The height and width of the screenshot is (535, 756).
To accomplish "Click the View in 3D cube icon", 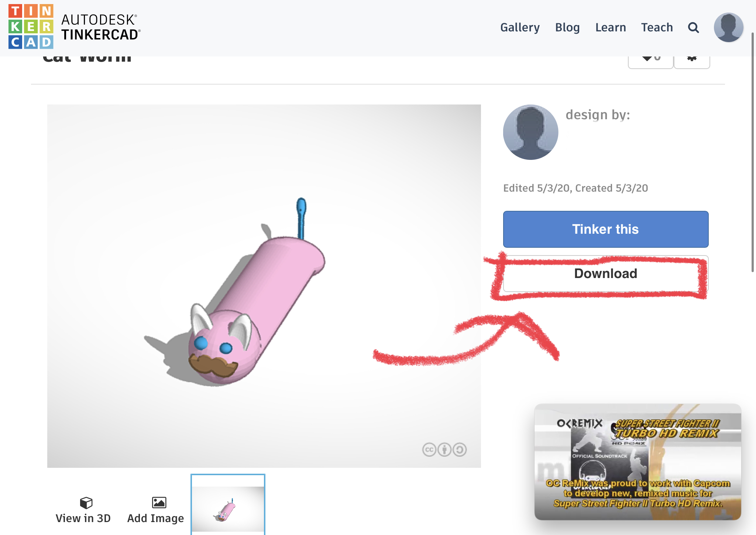I will [x=86, y=503].
